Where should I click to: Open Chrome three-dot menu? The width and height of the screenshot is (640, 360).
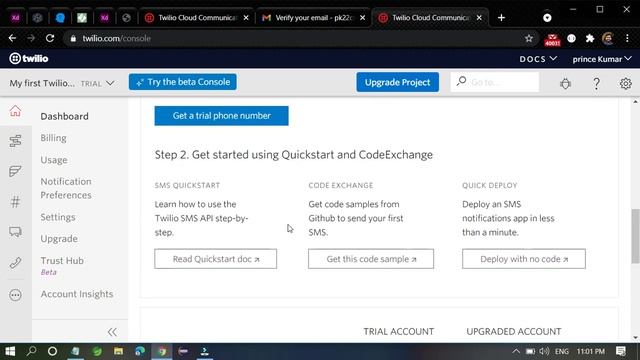pos(627,38)
